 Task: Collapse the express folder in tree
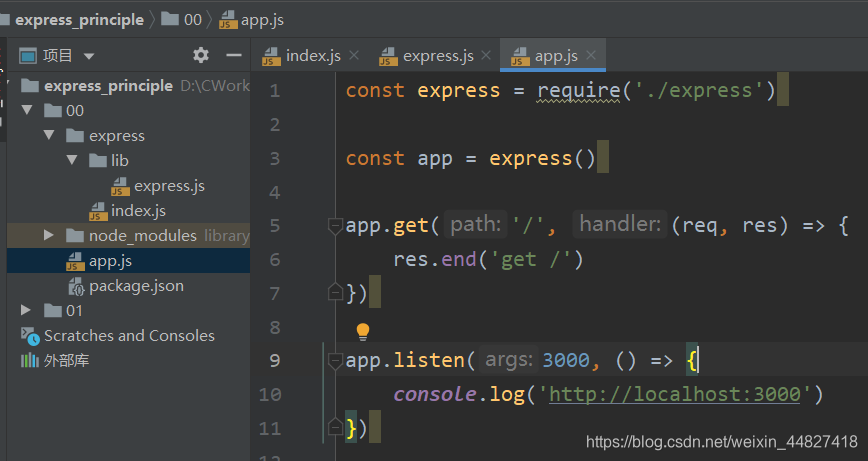(x=49, y=135)
